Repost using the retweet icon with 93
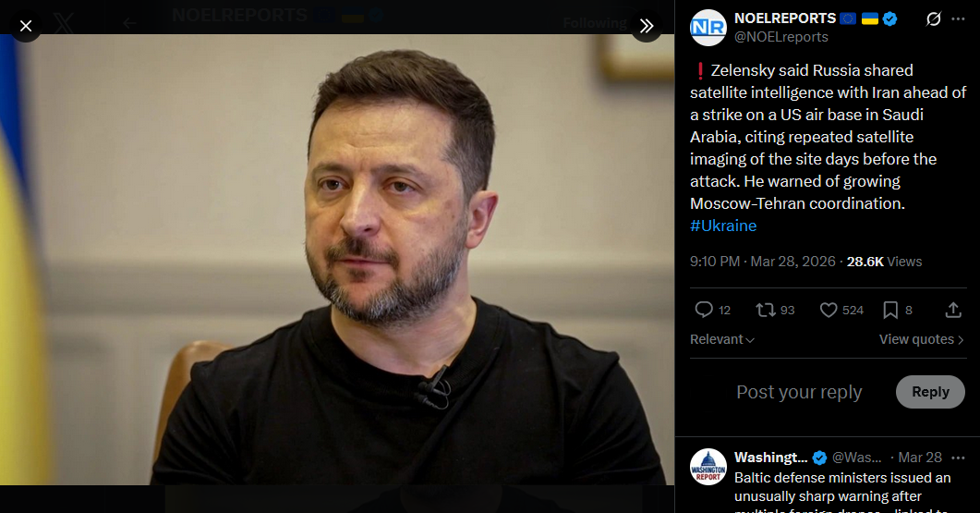 tap(766, 310)
